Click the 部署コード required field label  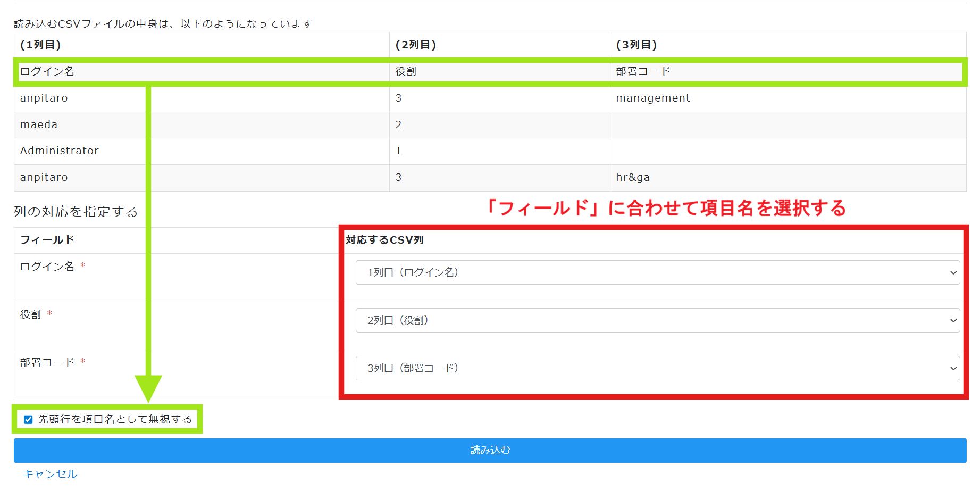[x=47, y=362]
